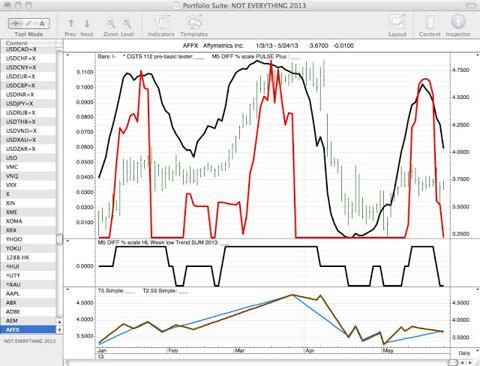Screen dimensions: 480x366
Task: Select ABX in the symbol list
Action: (x=28, y=302)
